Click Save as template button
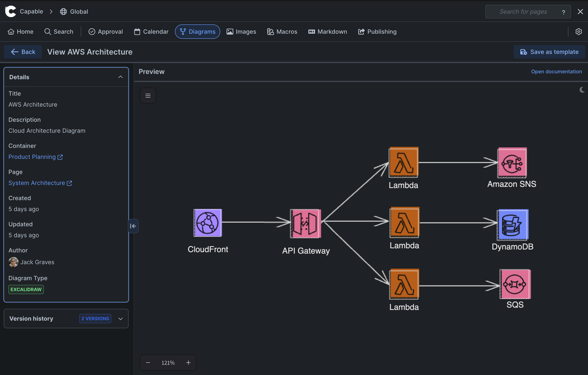Image resolution: width=588 pixels, height=375 pixels. point(549,52)
